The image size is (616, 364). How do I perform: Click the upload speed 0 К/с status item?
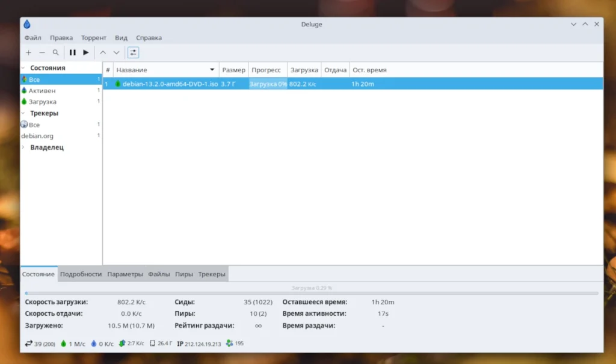102,344
